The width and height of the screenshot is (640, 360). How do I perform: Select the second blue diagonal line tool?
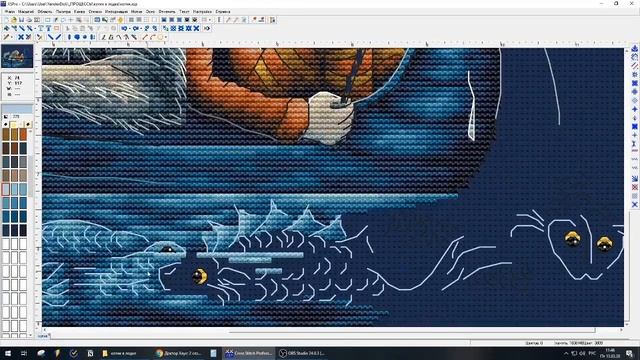(58, 37)
